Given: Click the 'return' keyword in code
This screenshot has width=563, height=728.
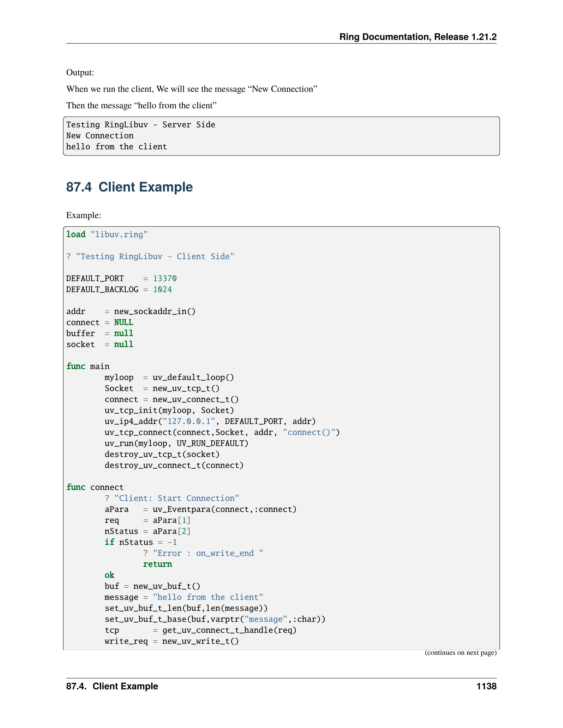Looking at the screenshot, I should (x=158, y=564).
